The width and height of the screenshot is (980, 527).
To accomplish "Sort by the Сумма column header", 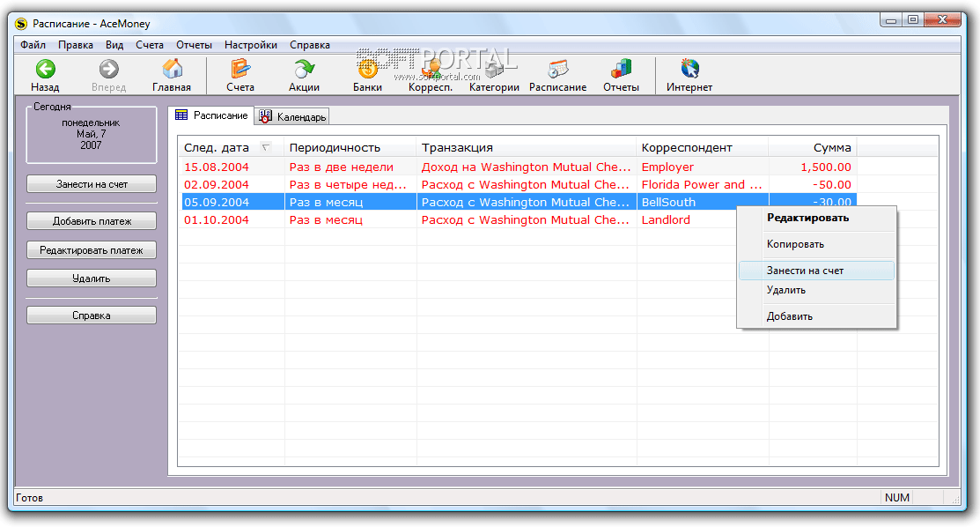I will point(813,148).
